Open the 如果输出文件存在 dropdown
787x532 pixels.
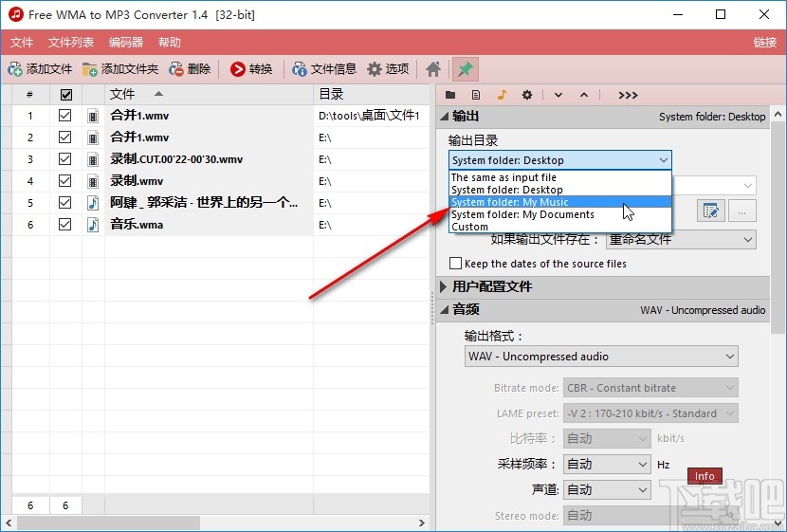click(681, 239)
